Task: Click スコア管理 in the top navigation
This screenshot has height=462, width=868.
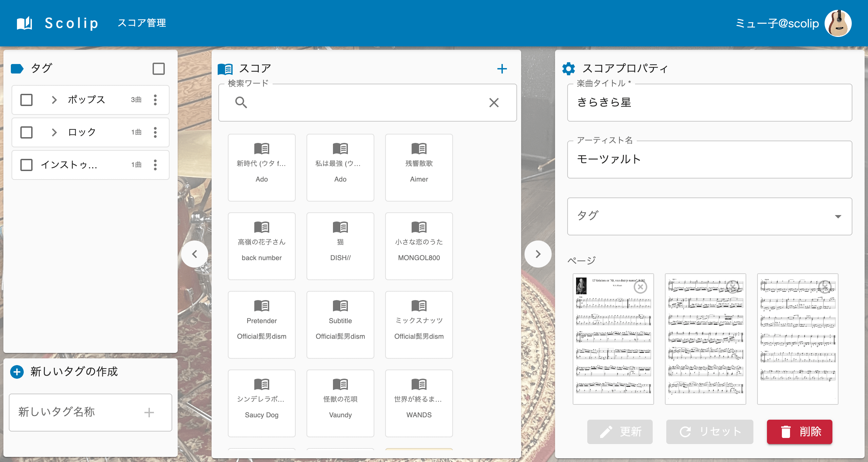Action: [x=142, y=23]
